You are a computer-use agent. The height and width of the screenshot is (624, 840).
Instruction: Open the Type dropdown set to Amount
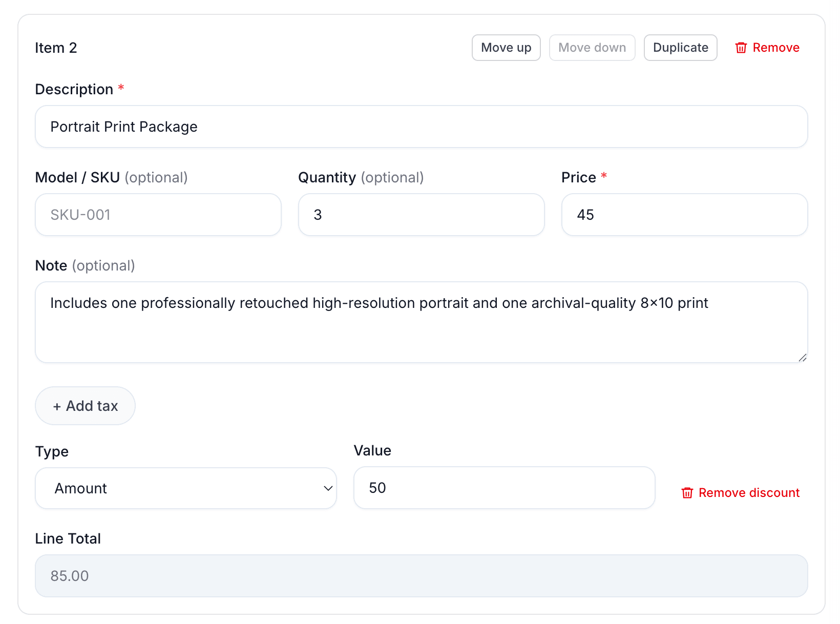click(x=185, y=488)
